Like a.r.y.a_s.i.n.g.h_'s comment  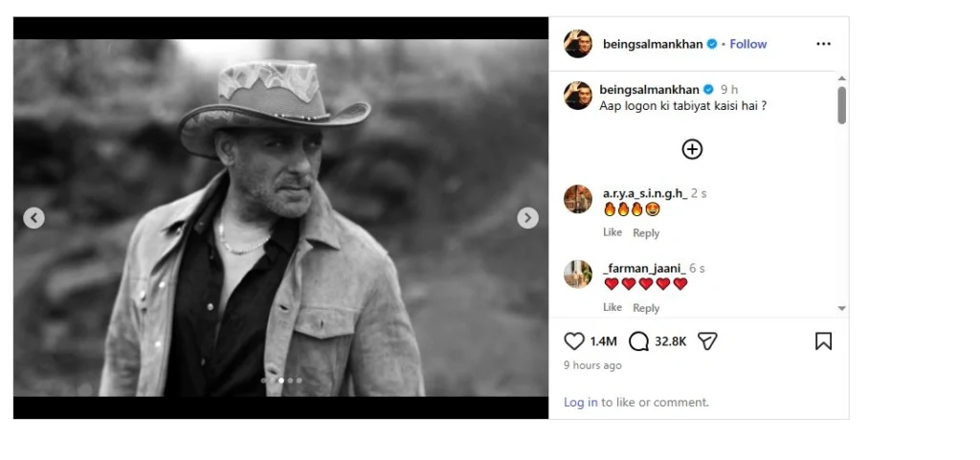pyautogui.click(x=612, y=232)
